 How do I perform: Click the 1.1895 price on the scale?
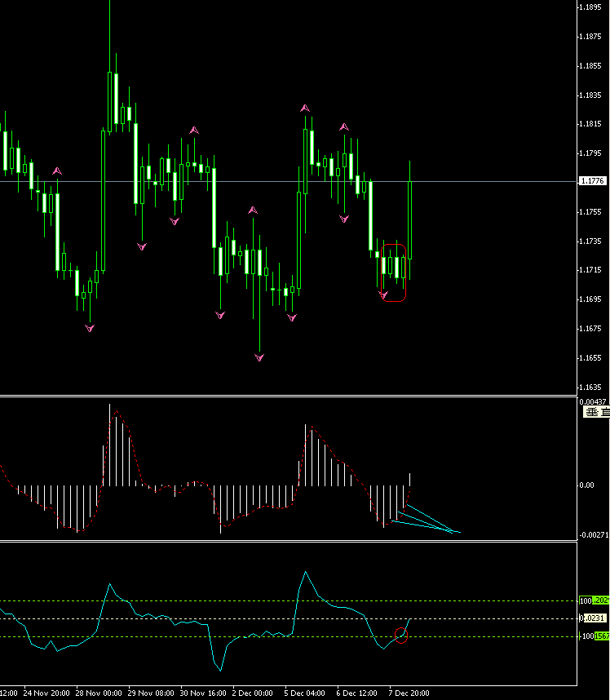pos(590,7)
